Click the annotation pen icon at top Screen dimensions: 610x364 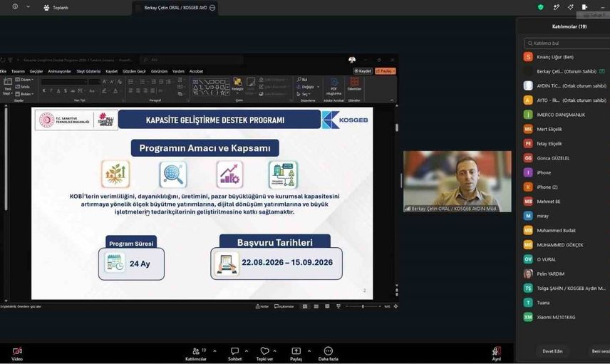[x=557, y=7]
